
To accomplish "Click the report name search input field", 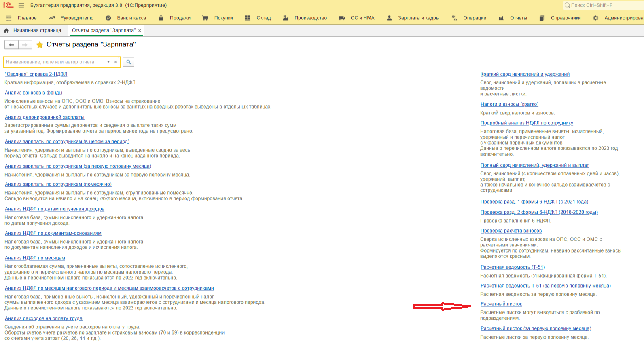I will pos(54,62).
